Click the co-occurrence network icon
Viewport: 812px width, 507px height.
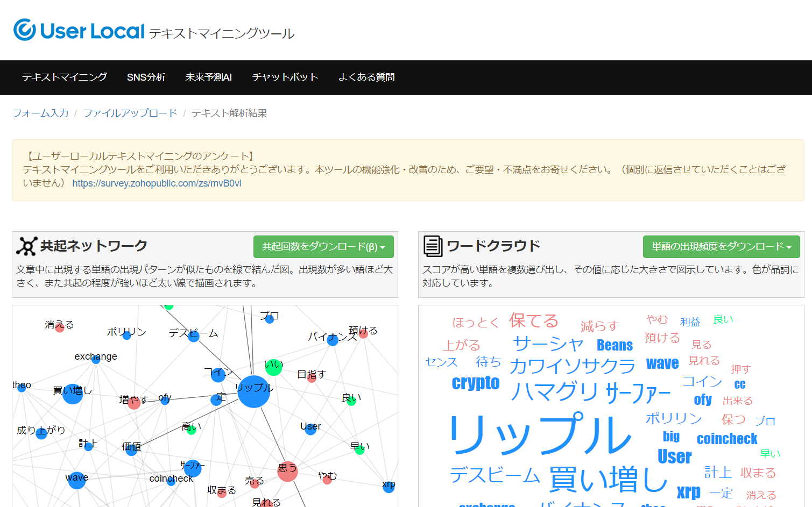coord(26,246)
